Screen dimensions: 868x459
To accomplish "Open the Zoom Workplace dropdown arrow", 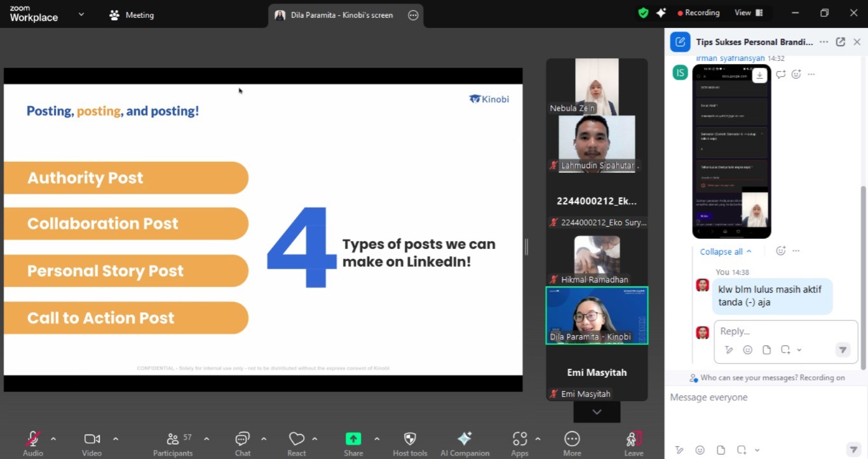I will [x=81, y=15].
